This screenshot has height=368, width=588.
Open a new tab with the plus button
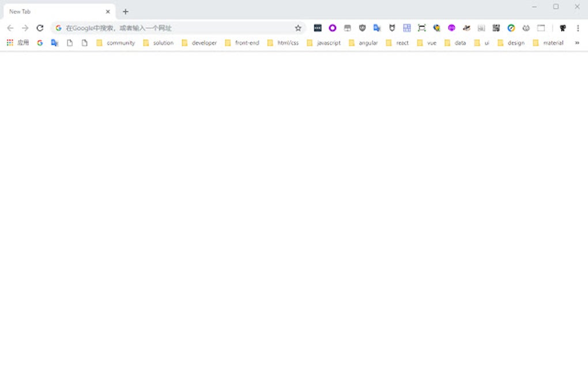pyautogui.click(x=126, y=11)
